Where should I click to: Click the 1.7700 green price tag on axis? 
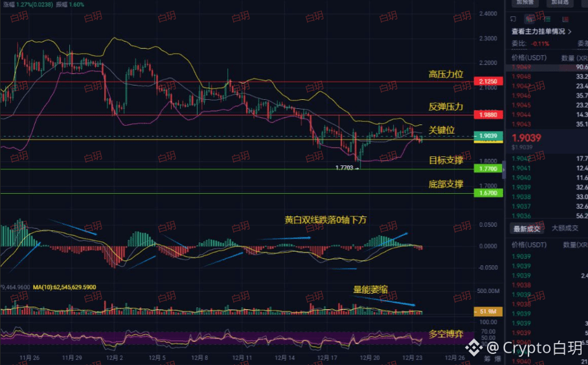pyautogui.click(x=488, y=169)
